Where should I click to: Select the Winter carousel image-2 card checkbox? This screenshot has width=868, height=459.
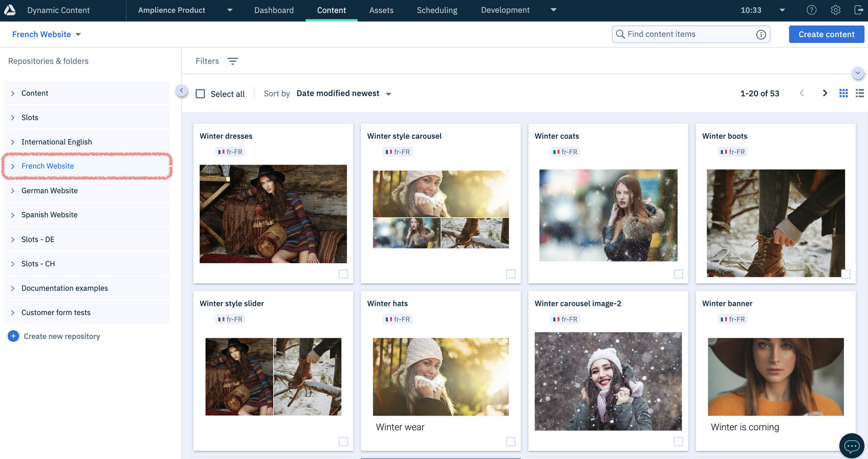678,441
